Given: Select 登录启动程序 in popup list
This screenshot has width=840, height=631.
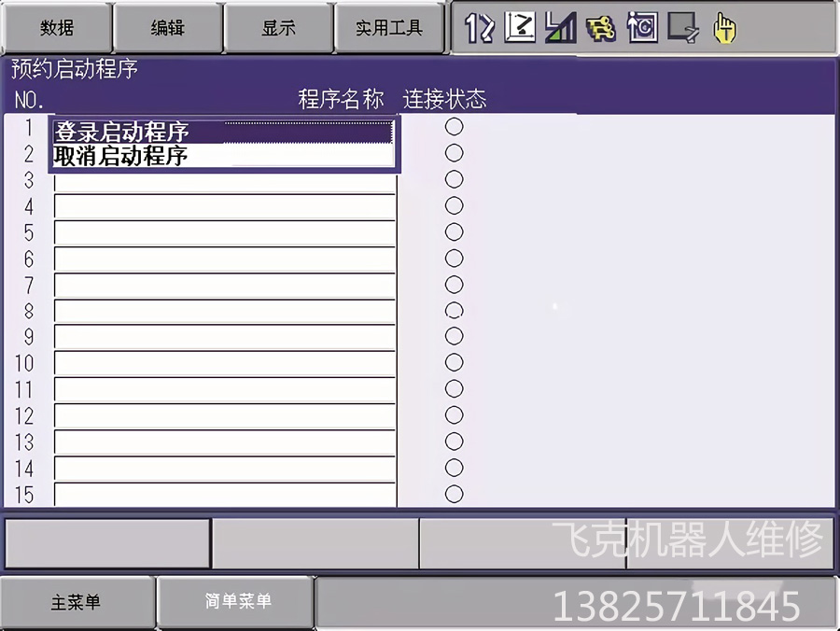Looking at the screenshot, I should point(223,132).
